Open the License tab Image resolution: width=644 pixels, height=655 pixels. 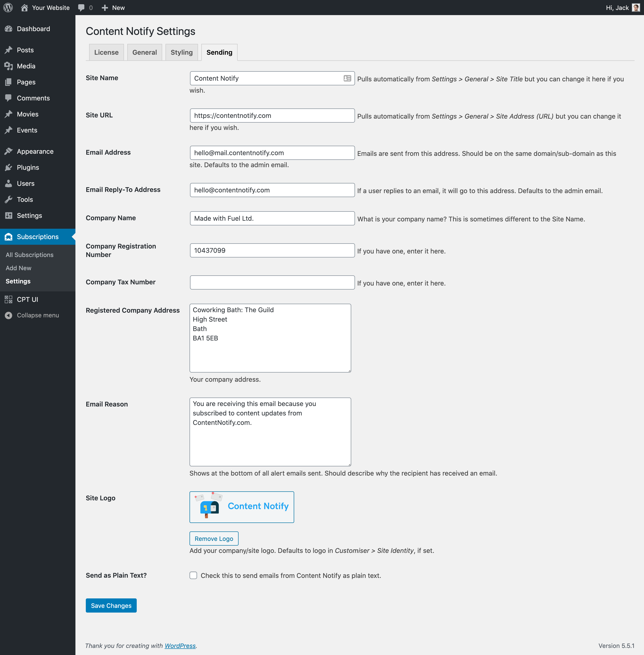point(106,52)
